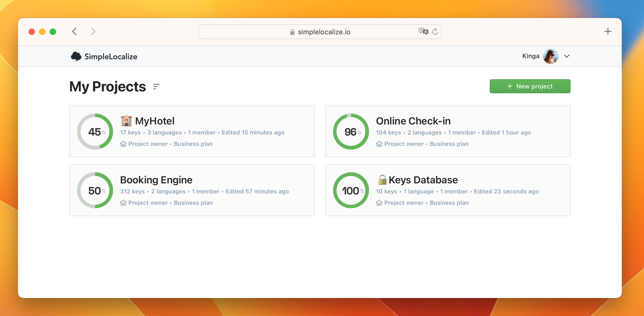The image size is (644, 316).
Task: Click the padlock icon on Keys Database
Action: (382, 180)
